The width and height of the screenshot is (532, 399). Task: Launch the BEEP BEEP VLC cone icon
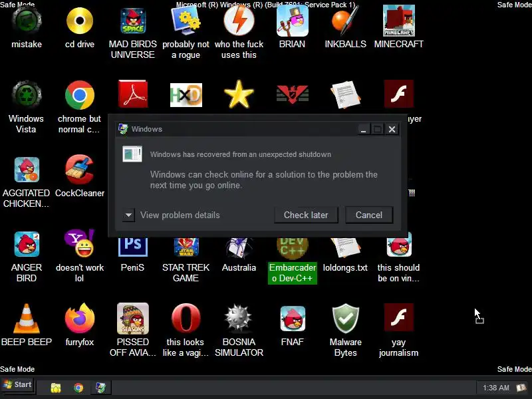(x=27, y=319)
